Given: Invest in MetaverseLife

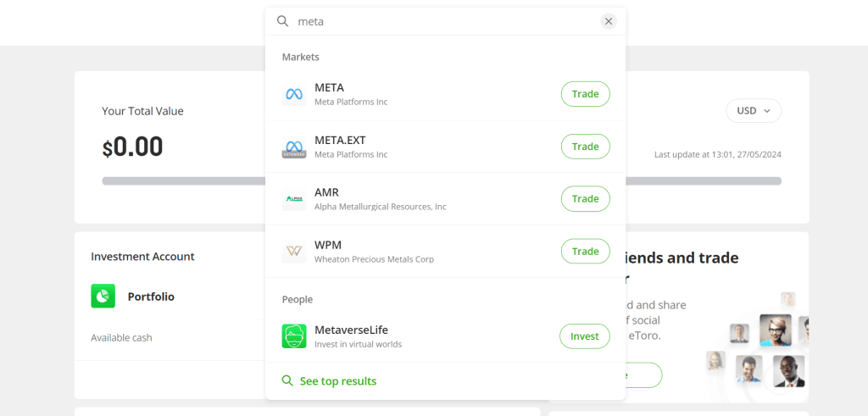Looking at the screenshot, I should pos(585,336).
